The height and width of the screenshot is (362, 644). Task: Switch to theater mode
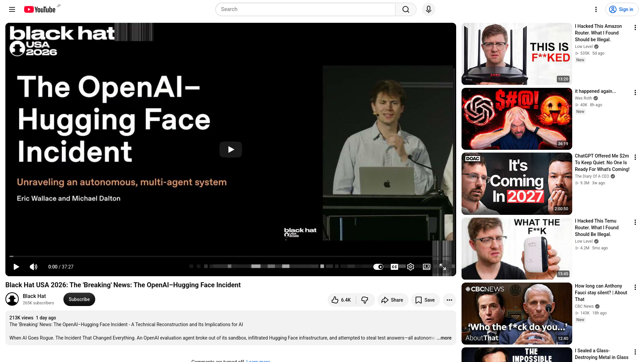pyautogui.click(x=427, y=267)
